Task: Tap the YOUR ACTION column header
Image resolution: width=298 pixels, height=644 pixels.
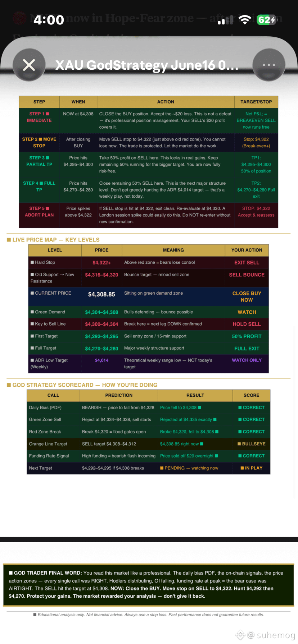Action: point(247,250)
